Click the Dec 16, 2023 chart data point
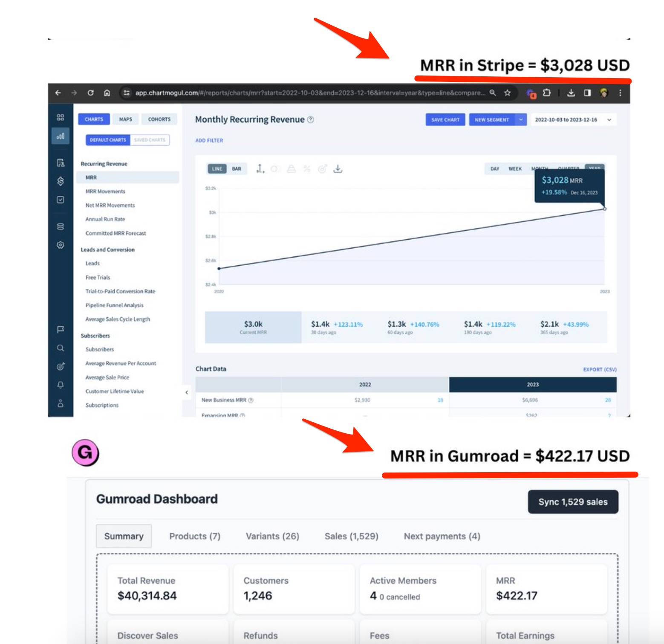 coord(604,209)
